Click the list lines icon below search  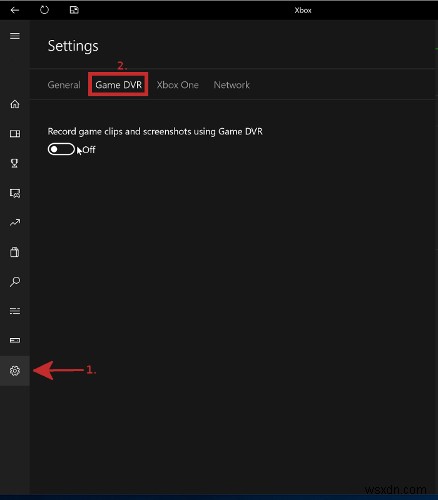coord(15,311)
